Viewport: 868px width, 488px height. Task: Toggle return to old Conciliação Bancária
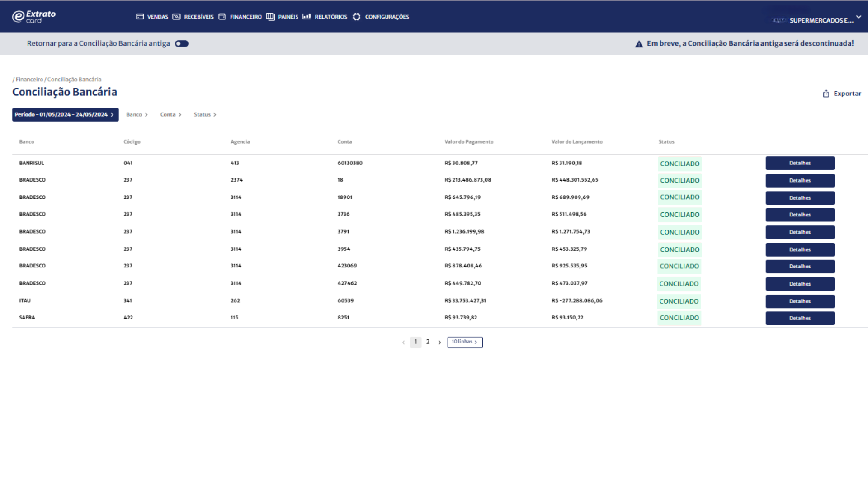click(x=182, y=44)
